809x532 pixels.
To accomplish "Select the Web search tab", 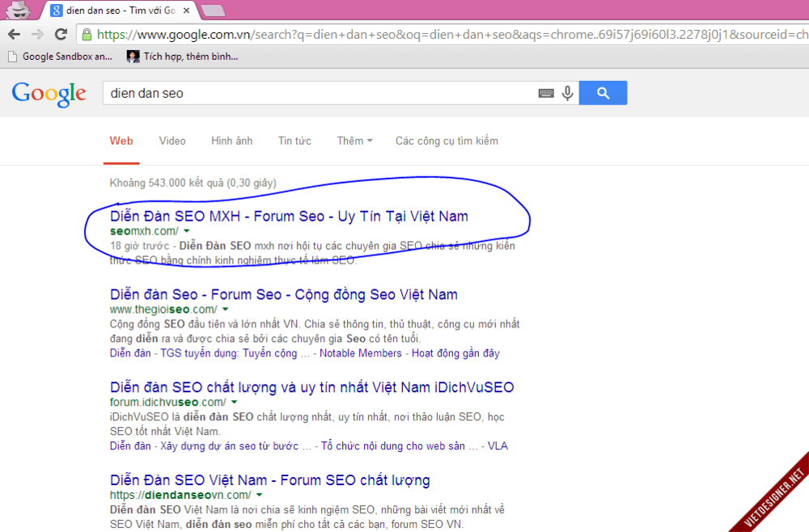I will tap(121, 141).
